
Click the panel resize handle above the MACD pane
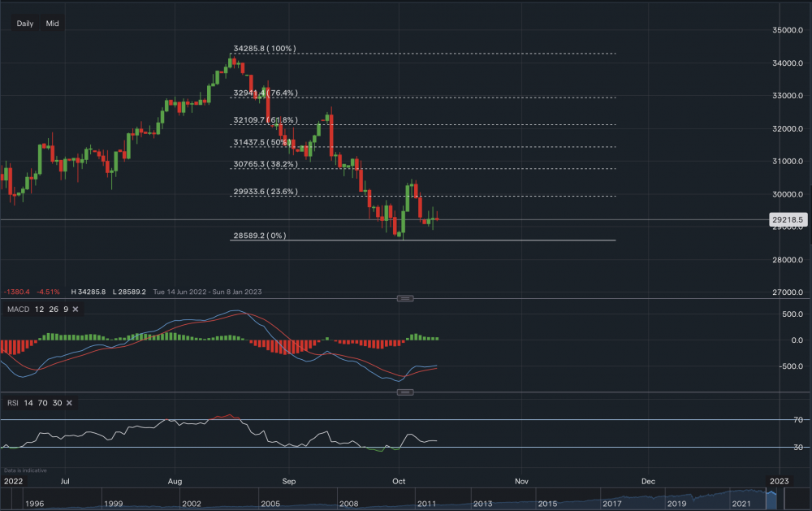coord(406,298)
